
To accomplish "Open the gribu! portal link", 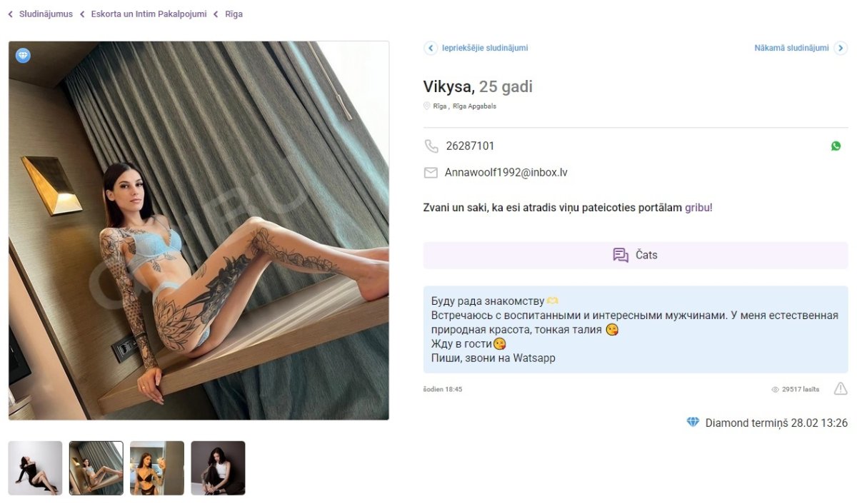I will coord(698,208).
